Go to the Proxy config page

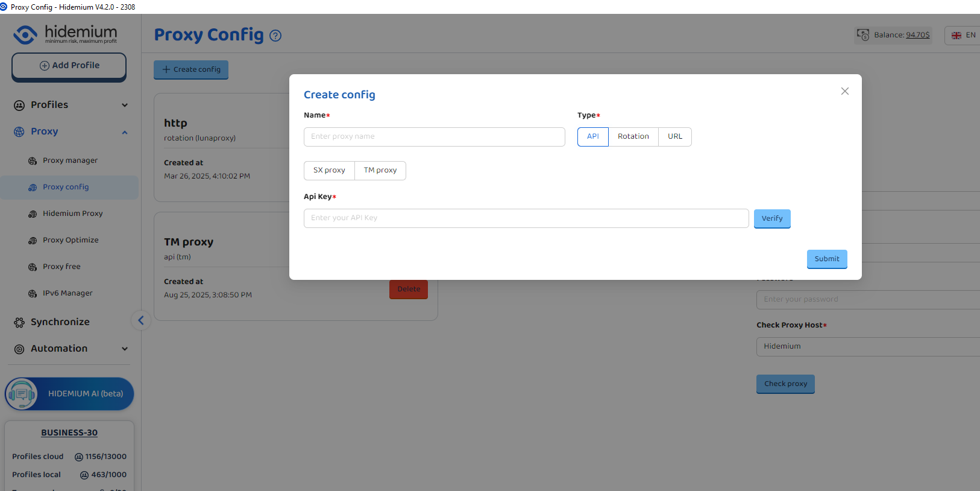coord(66,187)
